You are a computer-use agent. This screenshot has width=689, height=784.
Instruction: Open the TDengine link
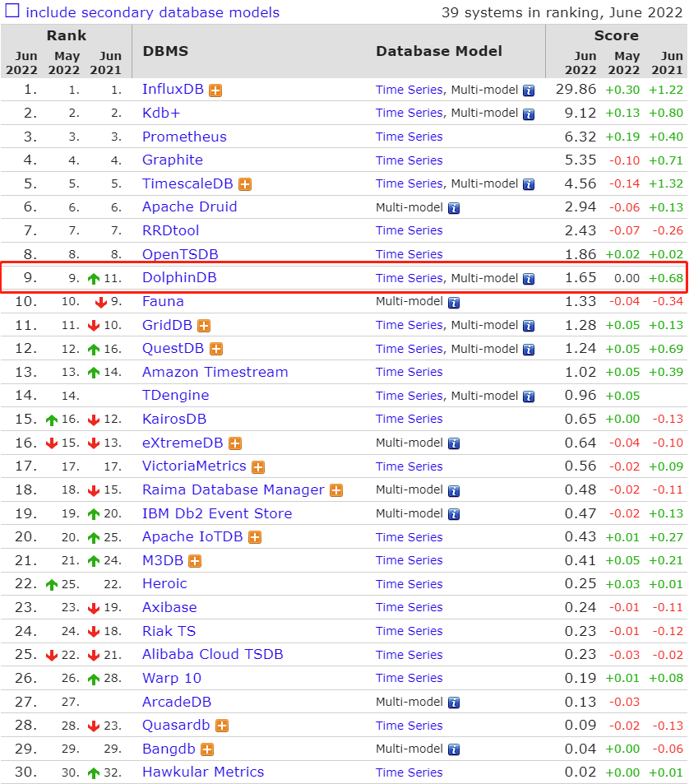tap(175, 396)
